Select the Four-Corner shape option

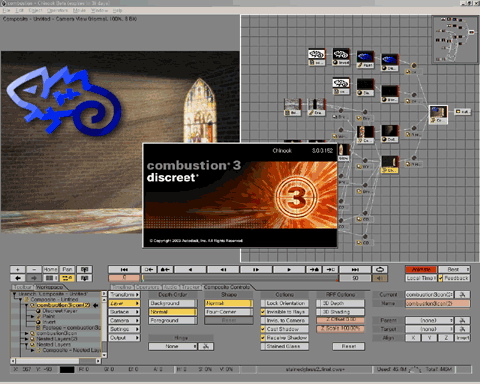tap(229, 312)
